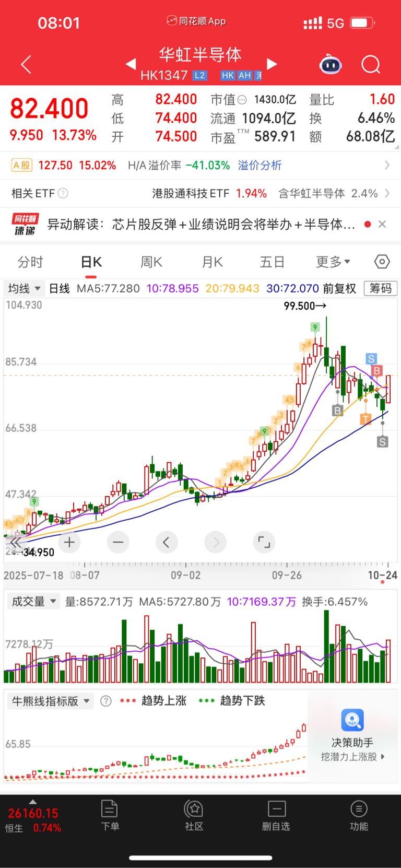
Task: Open the market cap info circle icon
Action: (x=242, y=100)
